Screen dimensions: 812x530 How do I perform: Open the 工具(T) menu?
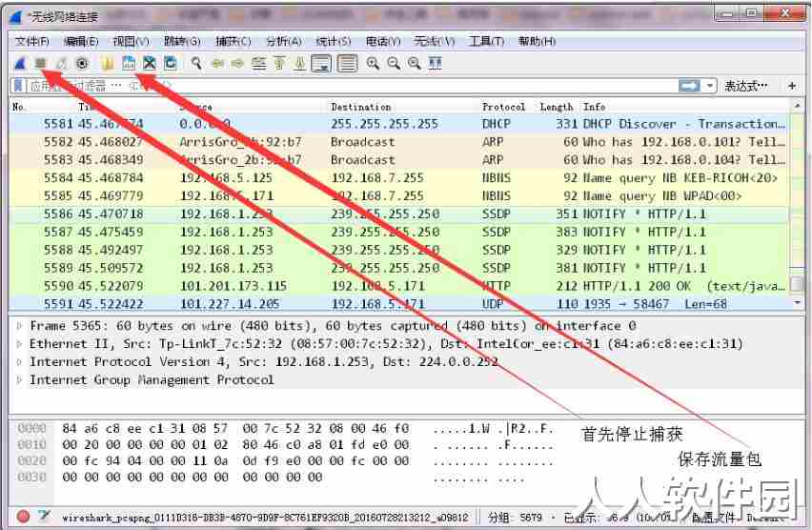[486, 41]
